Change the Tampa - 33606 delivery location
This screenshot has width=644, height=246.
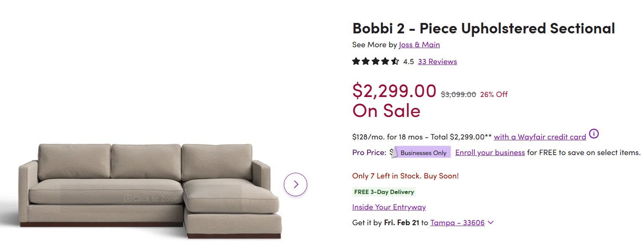457,223
